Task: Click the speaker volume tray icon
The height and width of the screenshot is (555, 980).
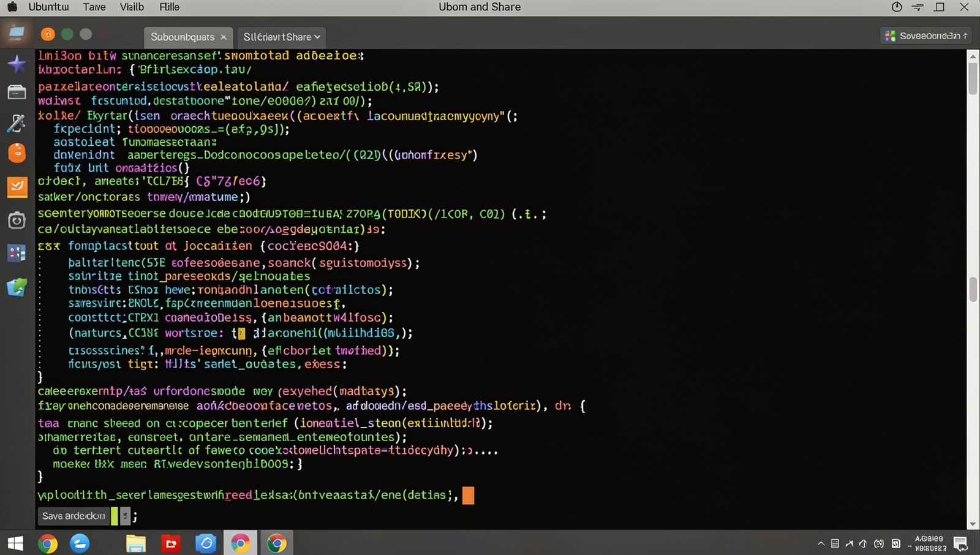Action: tap(863, 543)
